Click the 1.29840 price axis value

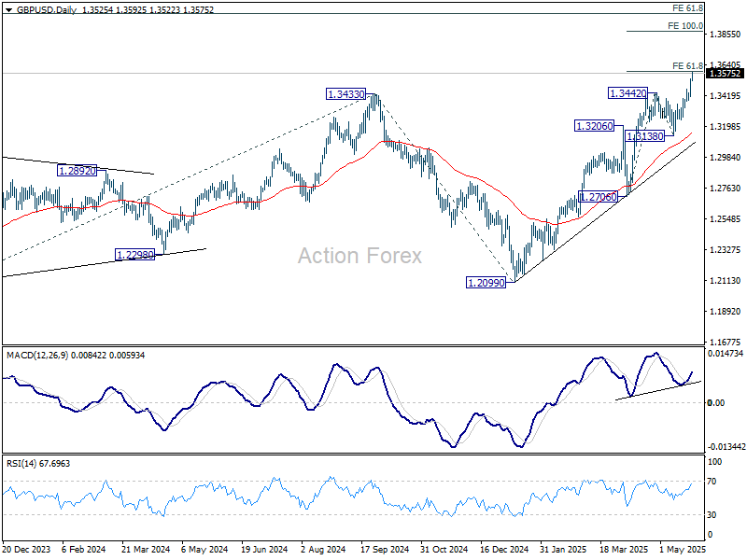726,158
